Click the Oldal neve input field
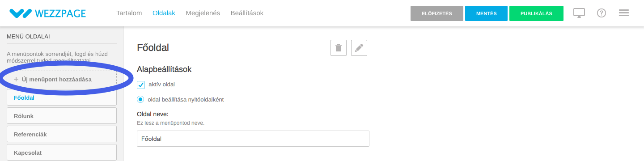The image size is (644, 161). (253, 139)
